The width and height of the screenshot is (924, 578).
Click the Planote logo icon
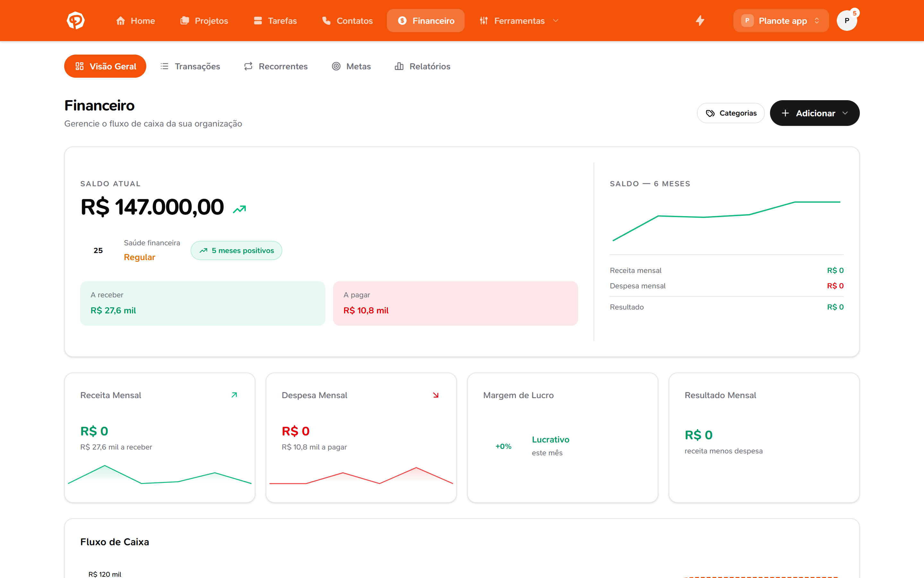pyautogui.click(x=76, y=21)
